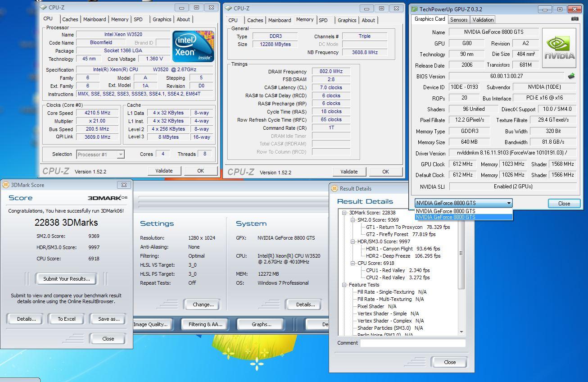Open About tab in the Memory CPU-Z window
This screenshot has width=588, height=382.
pos(368,20)
